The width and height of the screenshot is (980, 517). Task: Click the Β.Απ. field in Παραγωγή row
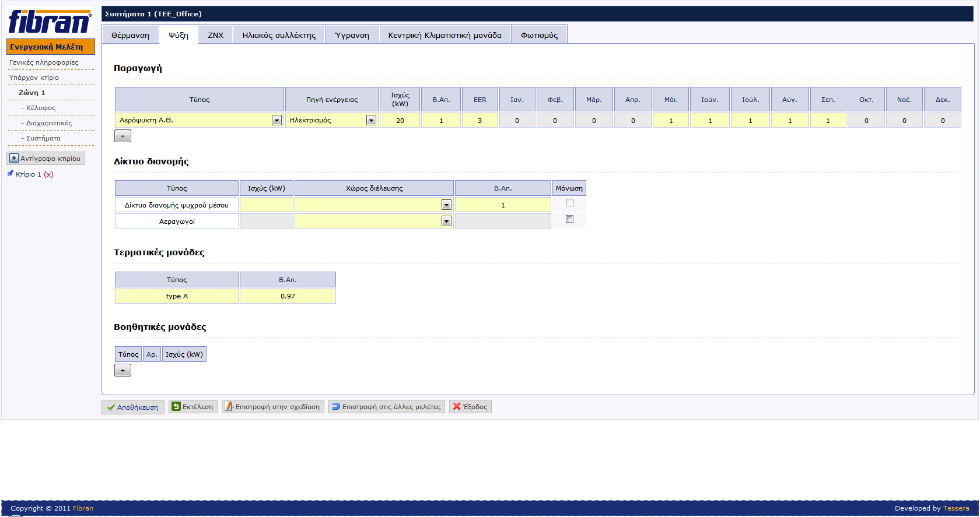(x=441, y=121)
